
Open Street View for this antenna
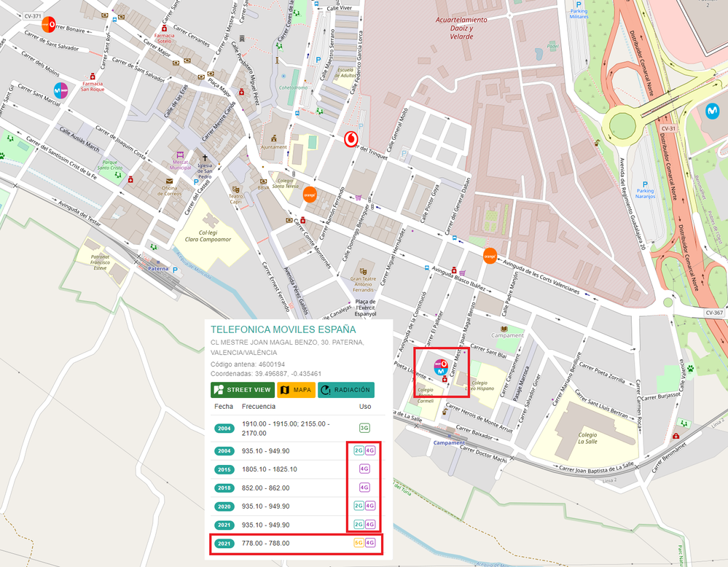(x=242, y=390)
